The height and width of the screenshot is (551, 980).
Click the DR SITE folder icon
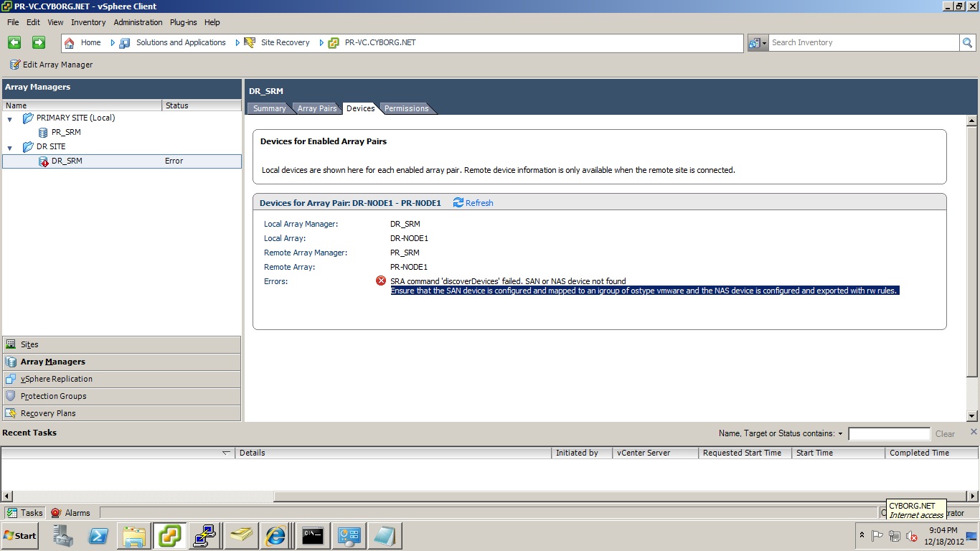pos(28,146)
